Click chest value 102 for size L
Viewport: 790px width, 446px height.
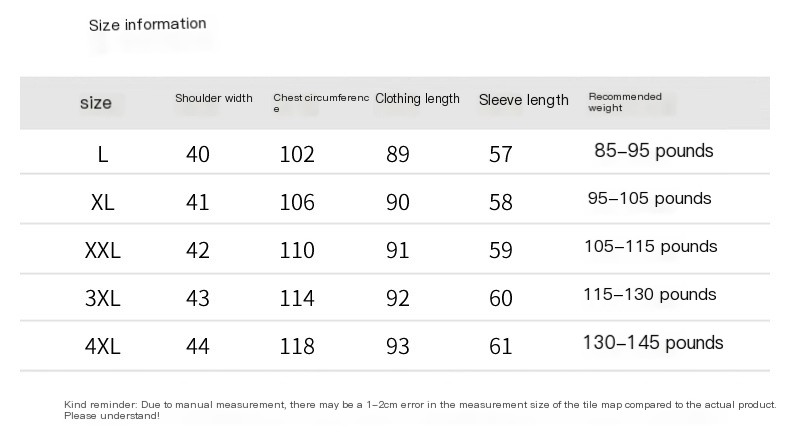297,154
